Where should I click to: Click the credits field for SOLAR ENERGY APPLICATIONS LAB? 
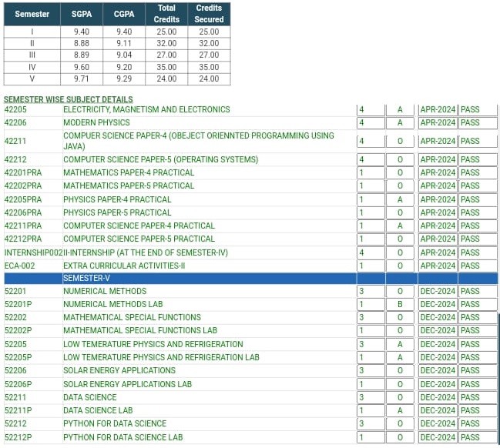371,384
